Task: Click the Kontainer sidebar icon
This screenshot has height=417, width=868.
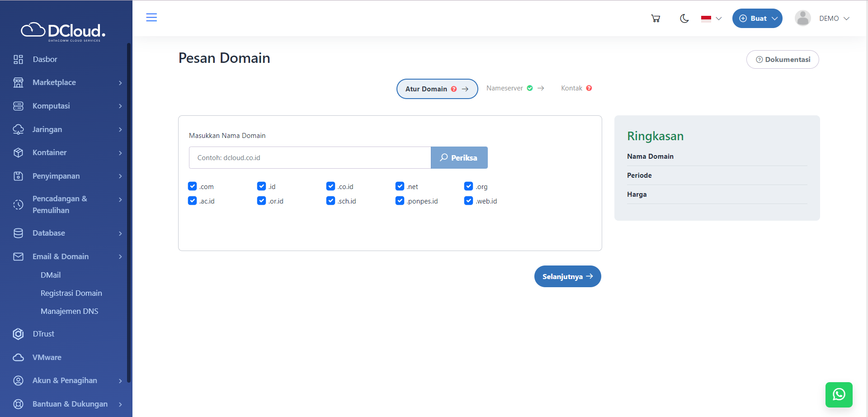Action: (x=18, y=152)
